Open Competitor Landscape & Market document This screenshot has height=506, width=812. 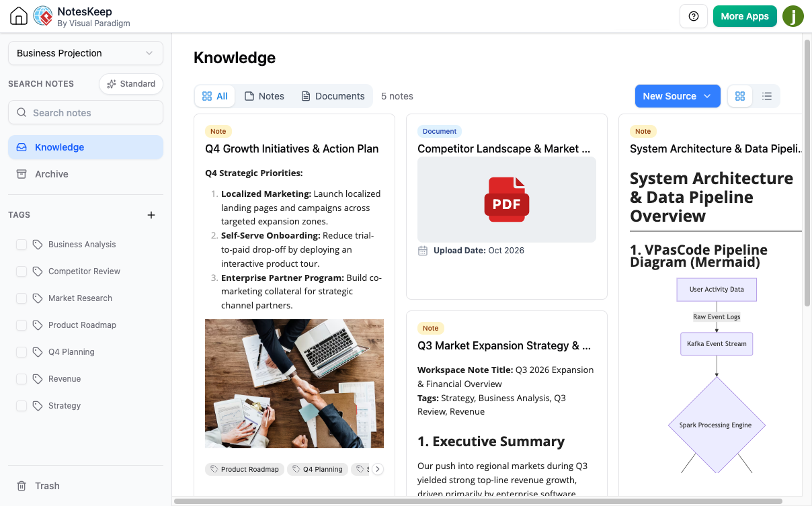coord(504,149)
